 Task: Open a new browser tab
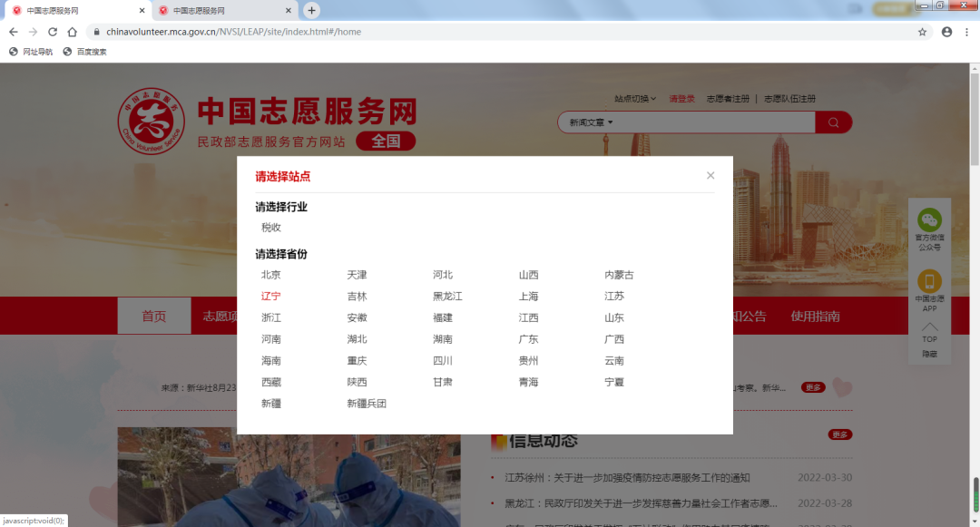311,10
